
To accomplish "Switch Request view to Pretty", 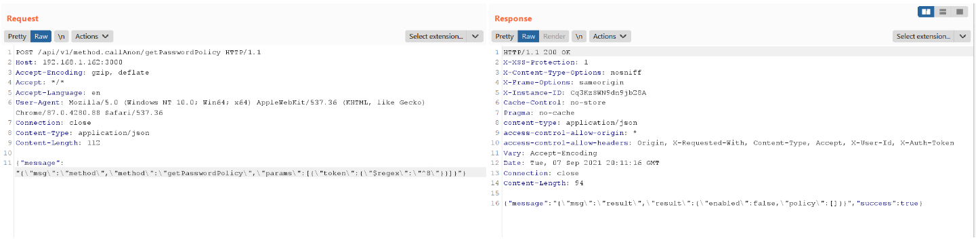I will pos(17,37).
